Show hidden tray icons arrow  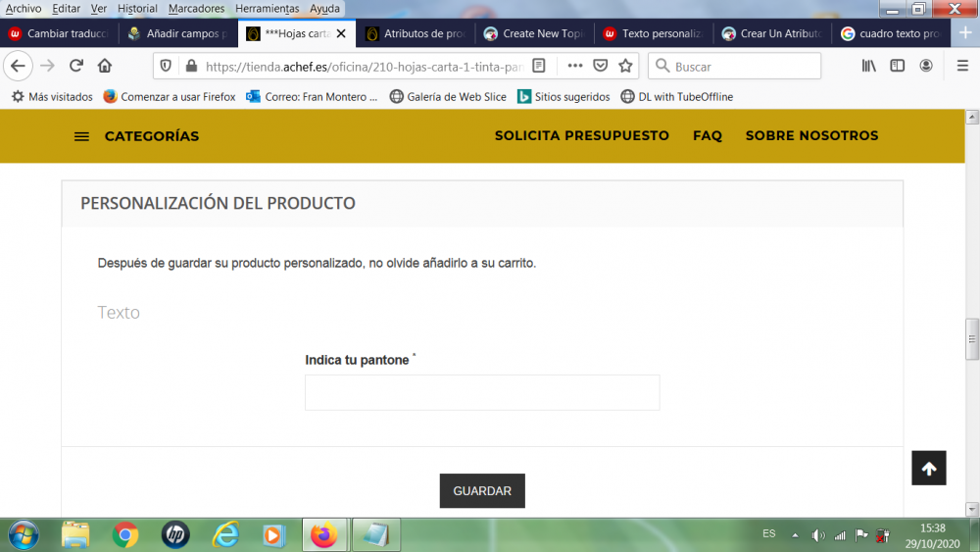point(795,535)
